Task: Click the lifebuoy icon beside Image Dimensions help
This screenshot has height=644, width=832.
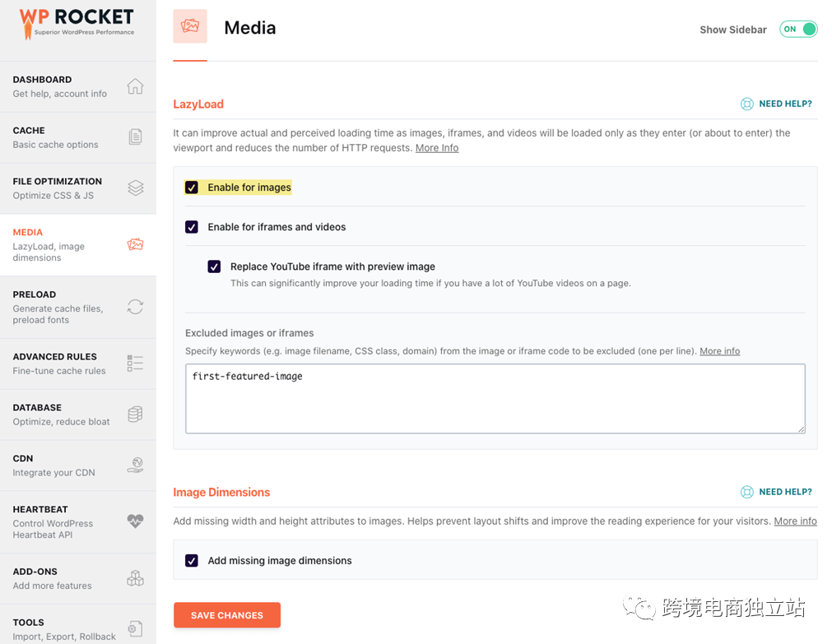Action: [x=746, y=493]
